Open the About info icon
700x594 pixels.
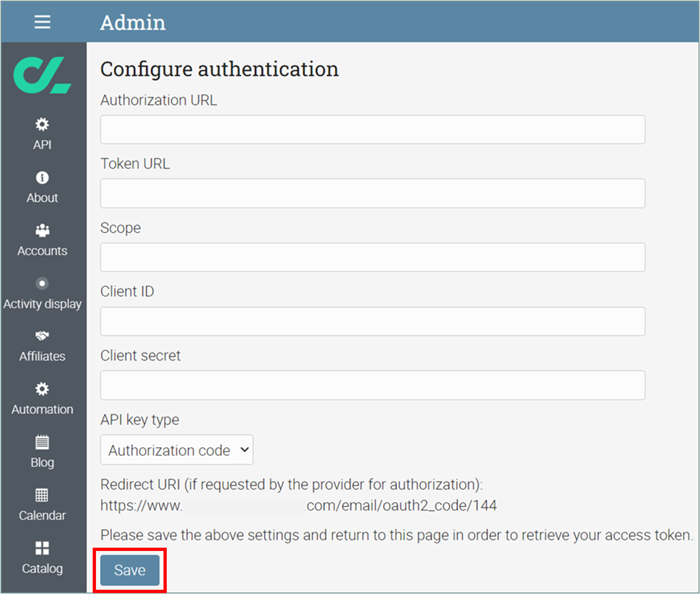pos(42,177)
